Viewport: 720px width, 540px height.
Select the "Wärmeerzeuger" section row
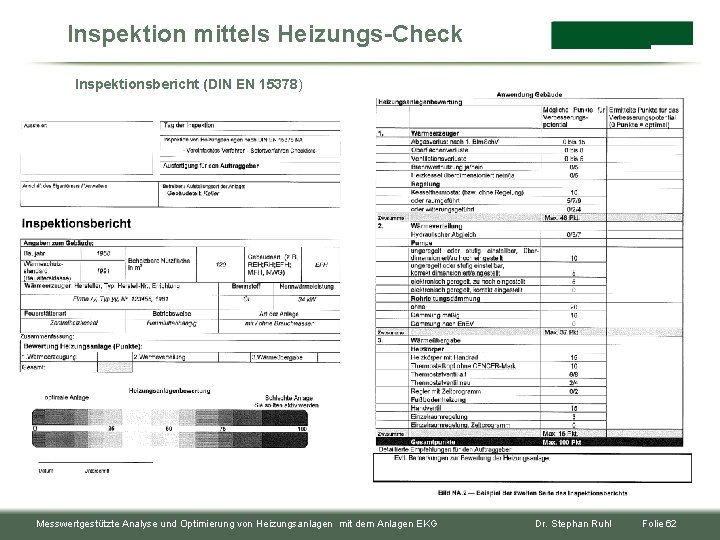pos(529,134)
